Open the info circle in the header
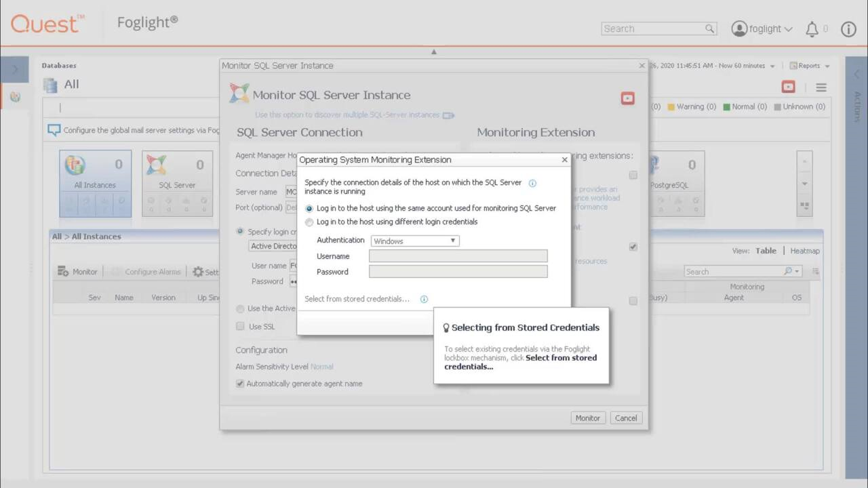 [x=848, y=28]
